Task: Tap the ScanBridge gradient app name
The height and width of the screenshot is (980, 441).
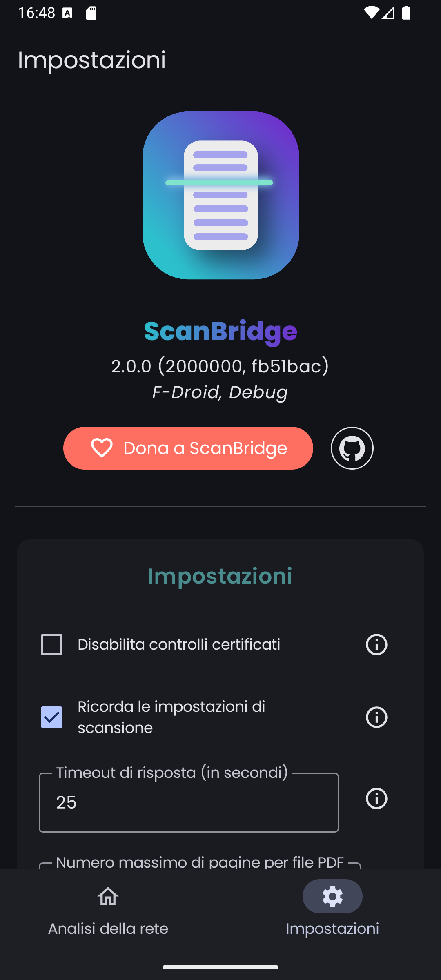Action: point(220,331)
